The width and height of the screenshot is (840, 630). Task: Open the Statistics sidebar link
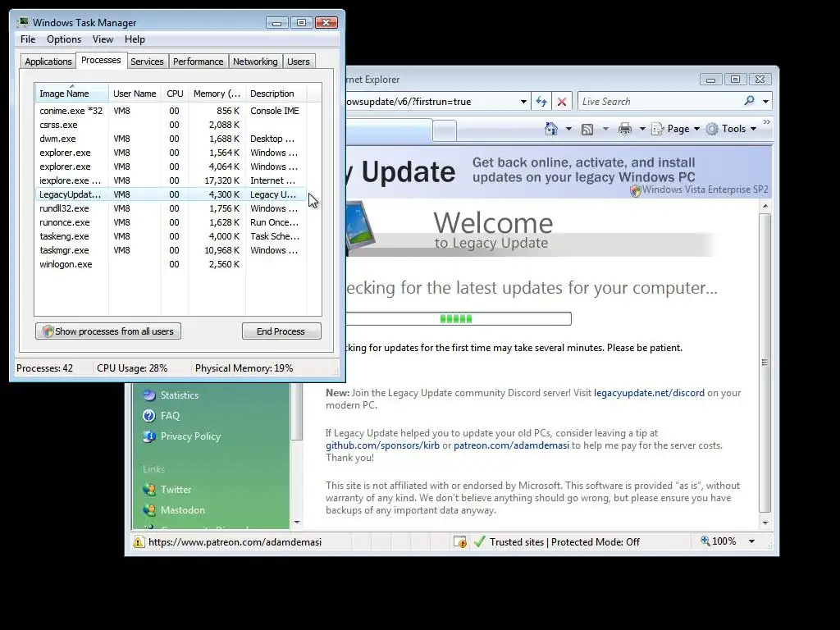180,395
